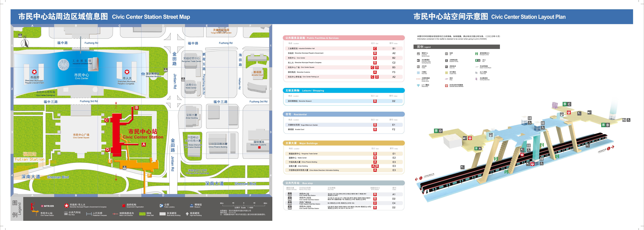Click the Arcadia Court residential row
The width and height of the screenshot is (644, 230).
point(344,130)
